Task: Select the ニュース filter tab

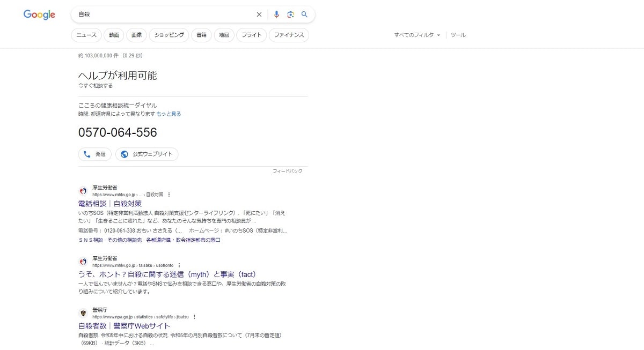Action: pyautogui.click(x=86, y=35)
